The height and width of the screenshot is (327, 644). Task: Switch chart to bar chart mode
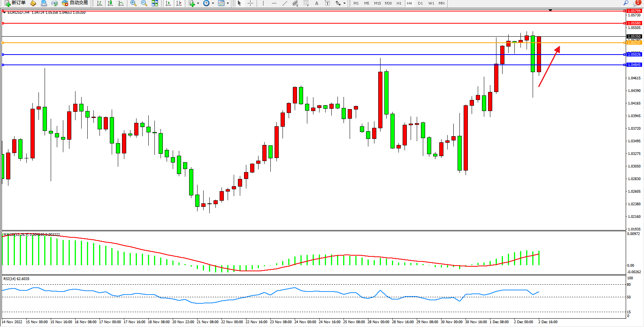[x=100, y=3]
